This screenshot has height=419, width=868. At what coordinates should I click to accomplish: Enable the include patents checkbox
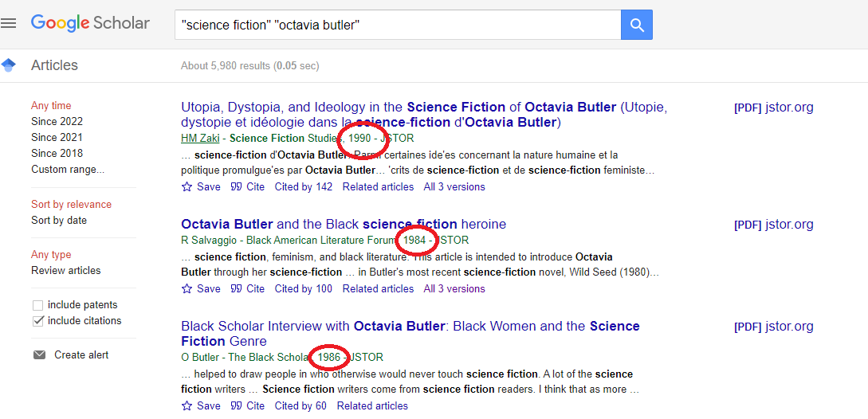pyautogui.click(x=37, y=306)
